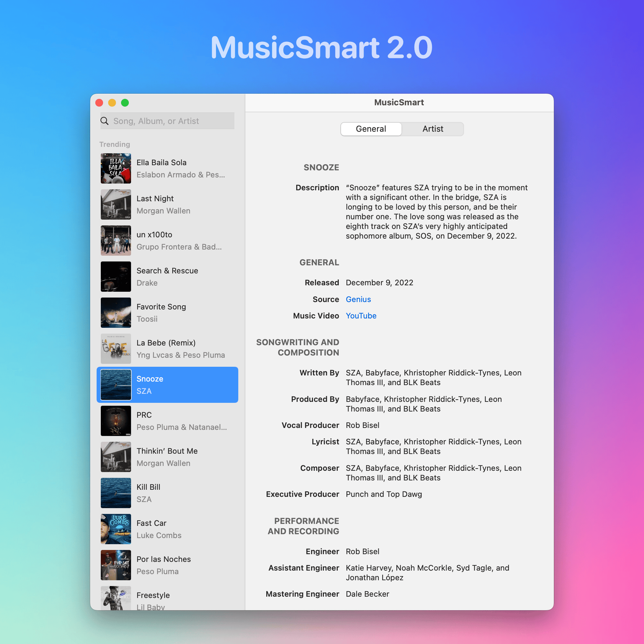Viewport: 644px width, 644px height.
Task: Click the Katie Harvey assistant engineer value
Action: [427, 573]
